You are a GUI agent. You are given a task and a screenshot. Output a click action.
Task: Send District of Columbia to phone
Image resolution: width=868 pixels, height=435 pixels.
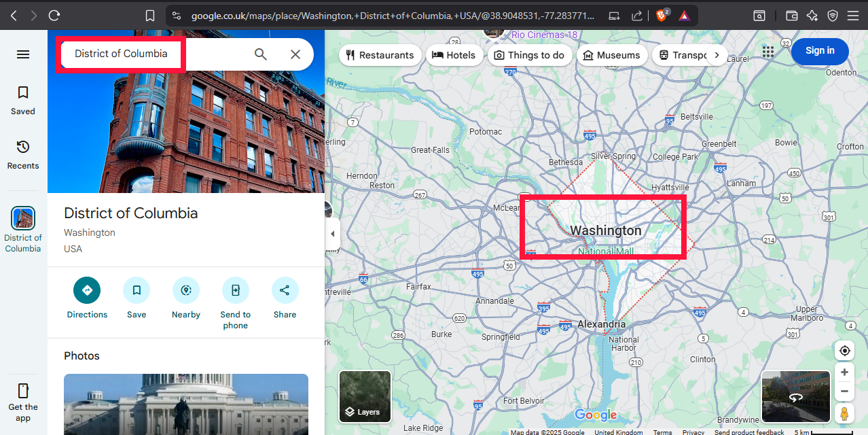[x=236, y=304]
